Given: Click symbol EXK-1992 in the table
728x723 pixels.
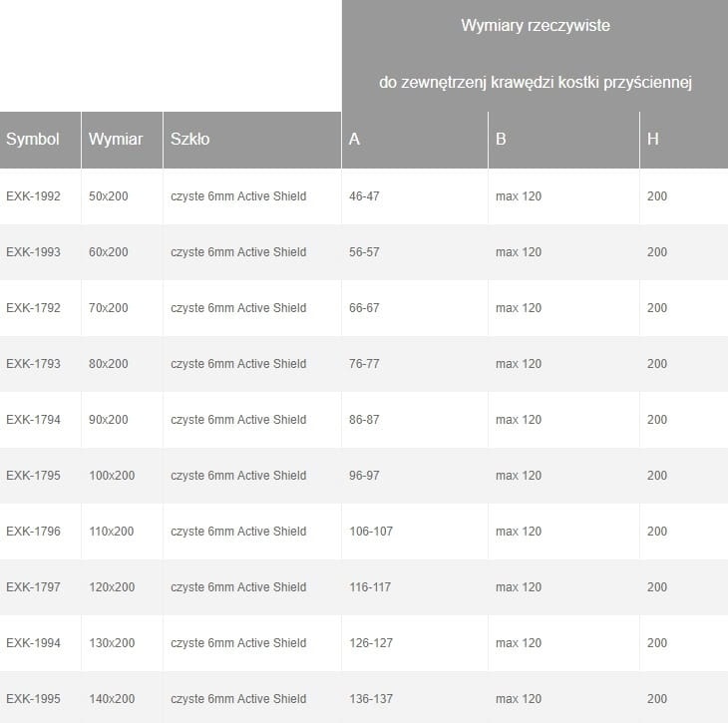Looking at the screenshot, I should [33, 196].
